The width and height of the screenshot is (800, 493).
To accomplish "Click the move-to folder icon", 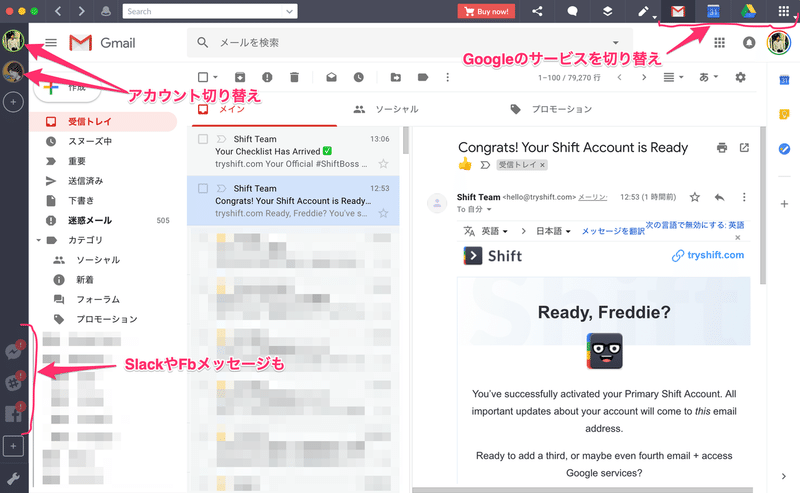I will [396, 77].
